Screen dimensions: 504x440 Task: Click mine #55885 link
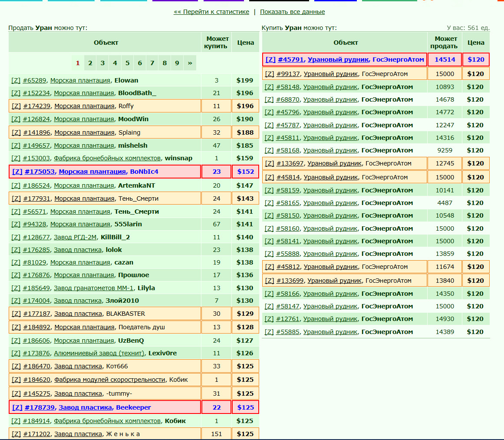click(288, 332)
